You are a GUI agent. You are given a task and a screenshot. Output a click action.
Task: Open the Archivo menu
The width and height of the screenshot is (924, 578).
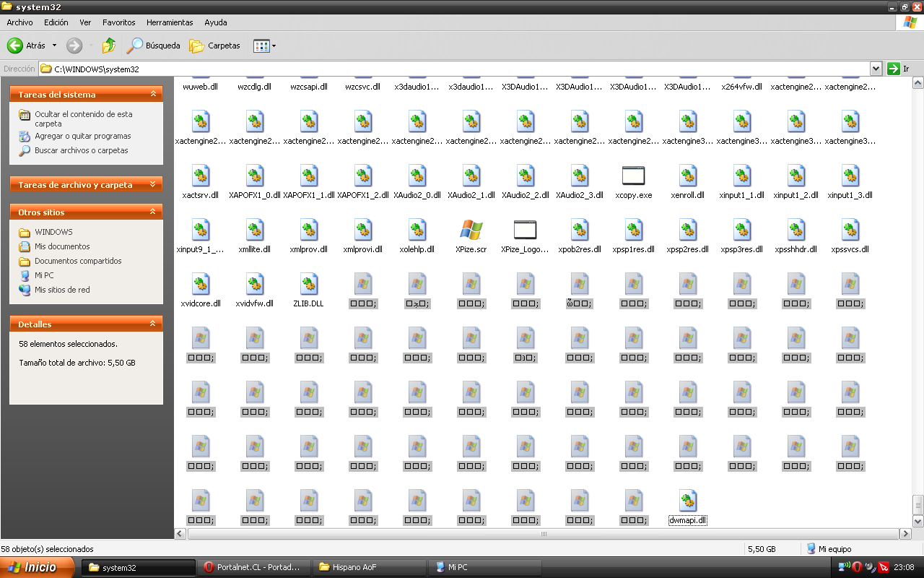[x=19, y=22]
